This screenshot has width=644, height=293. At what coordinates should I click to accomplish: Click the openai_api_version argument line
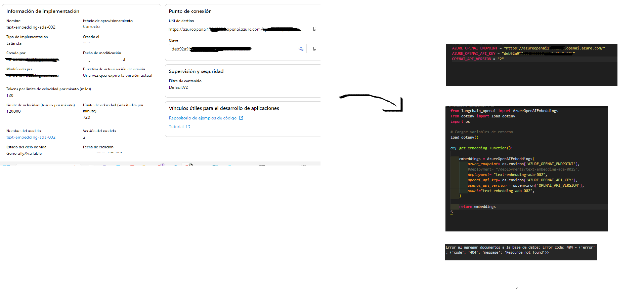(526, 186)
